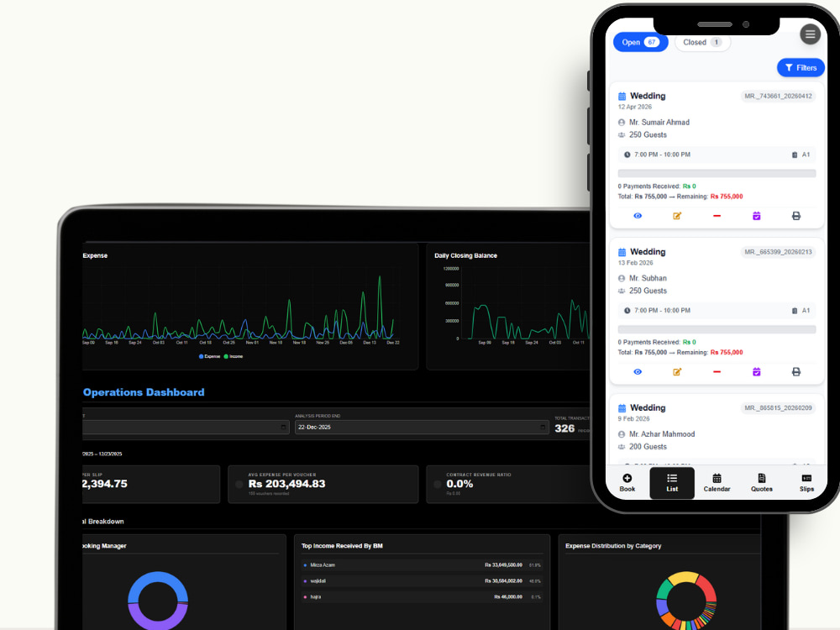840x630 pixels.
Task: Tap the Filters button on the phone
Action: (x=801, y=67)
